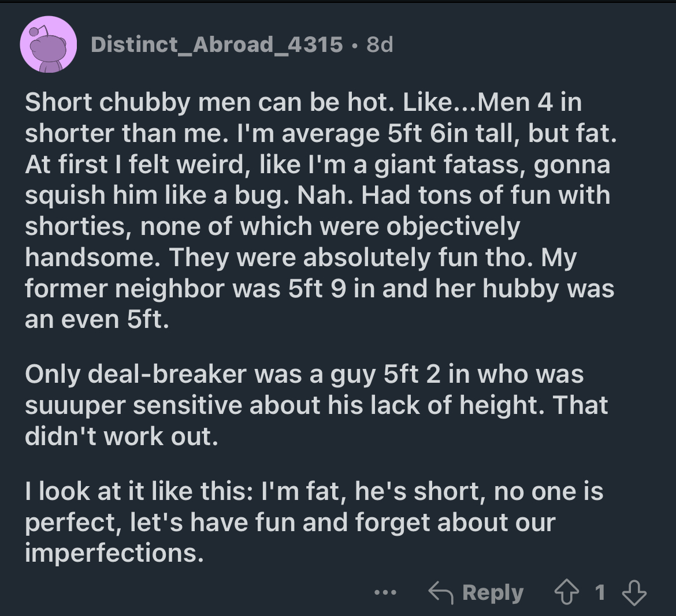
Task: Tap the paragraph starting 'Short chubby men'
Action: tap(318, 211)
